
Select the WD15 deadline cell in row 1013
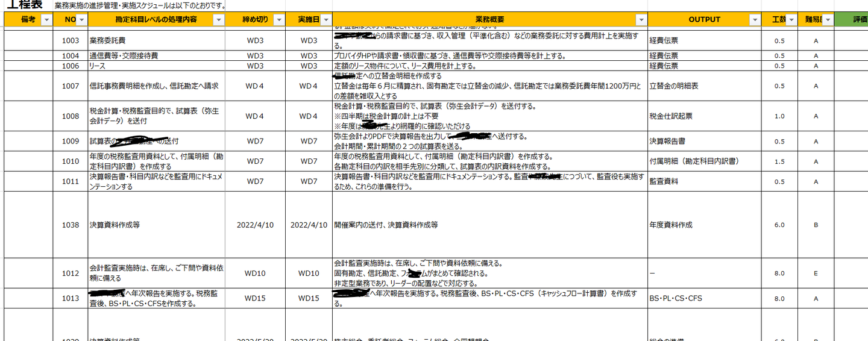click(256, 298)
